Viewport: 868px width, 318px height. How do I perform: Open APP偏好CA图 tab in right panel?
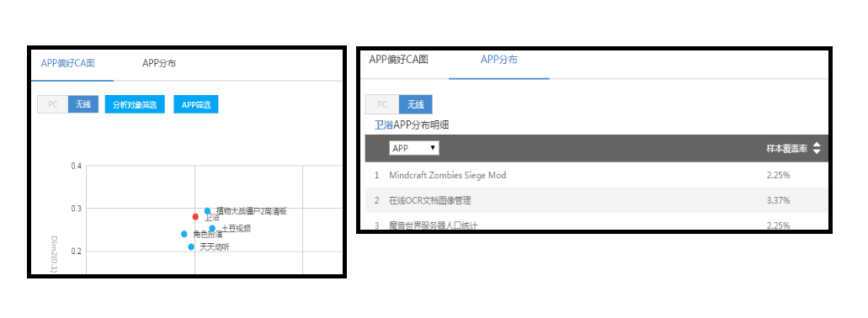[398, 59]
